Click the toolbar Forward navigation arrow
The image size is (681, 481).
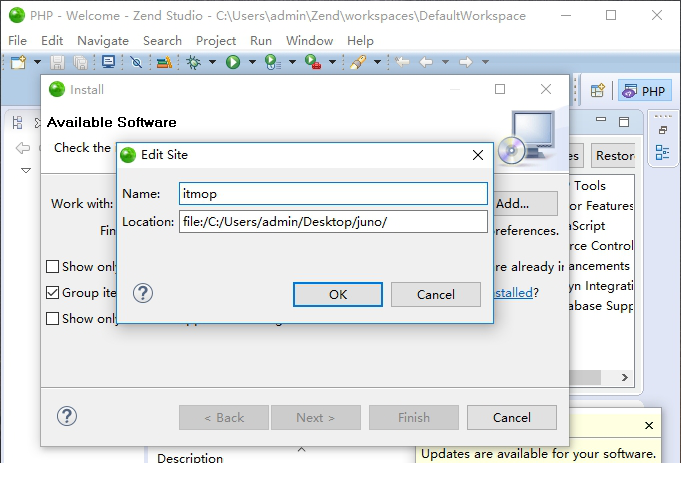tap(466, 62)
